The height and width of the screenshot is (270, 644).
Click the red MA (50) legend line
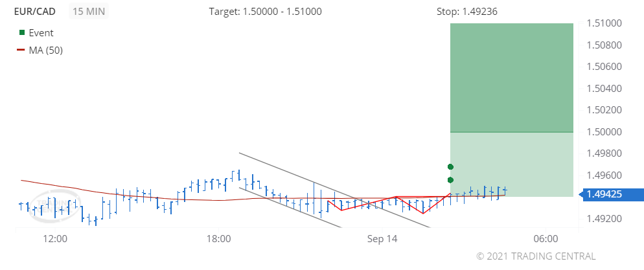23,50
